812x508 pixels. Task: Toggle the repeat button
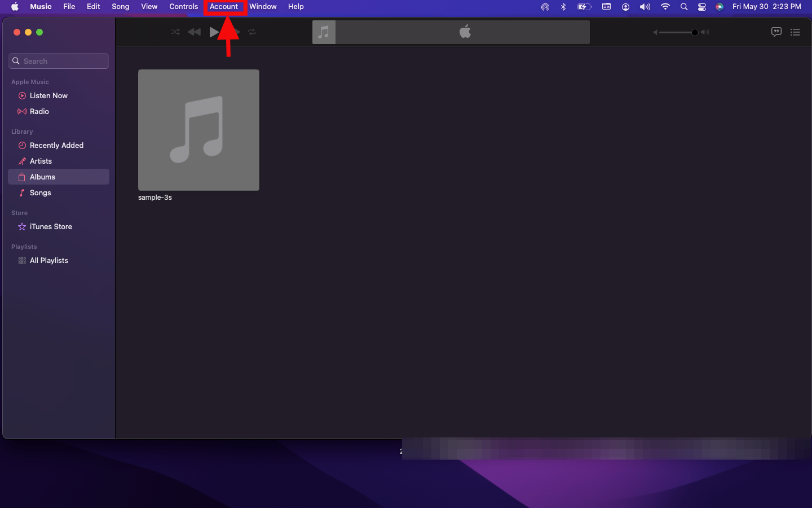click(x=252, y=32)
